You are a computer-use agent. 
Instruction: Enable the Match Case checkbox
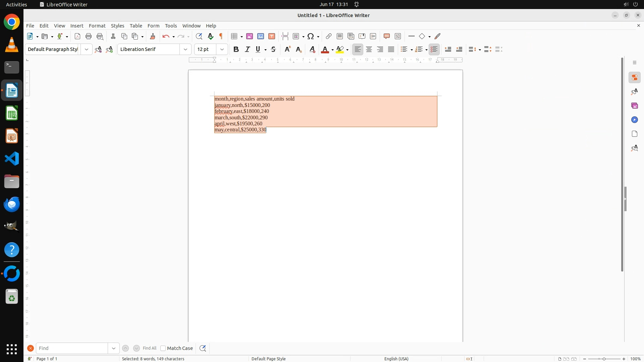(x=163, y=348)
